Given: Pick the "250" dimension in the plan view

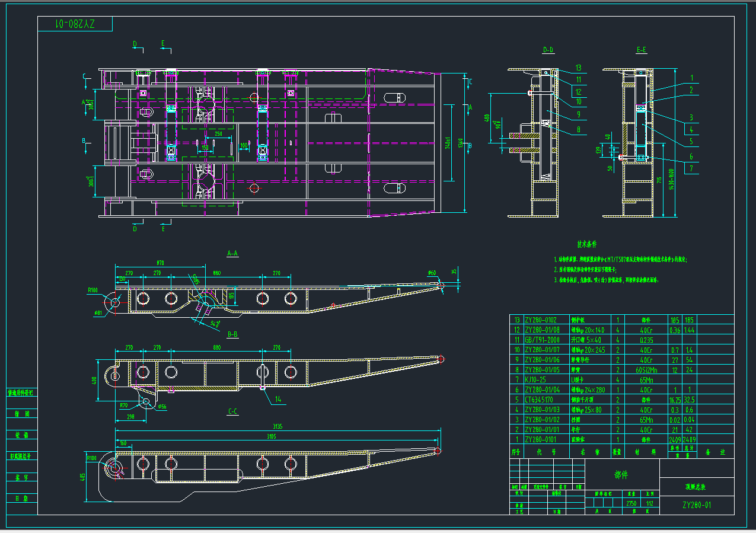Looking at the screenshot, I should pyautogui.click(x=218, y=135).
